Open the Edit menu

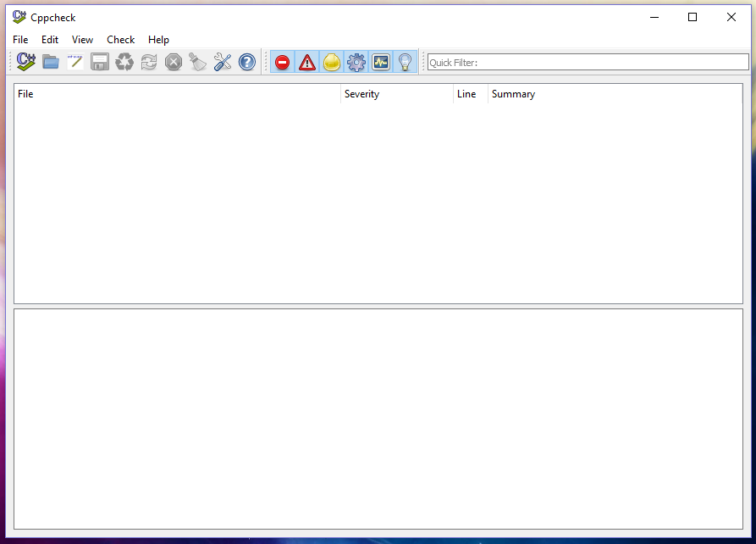pos(50,40)
